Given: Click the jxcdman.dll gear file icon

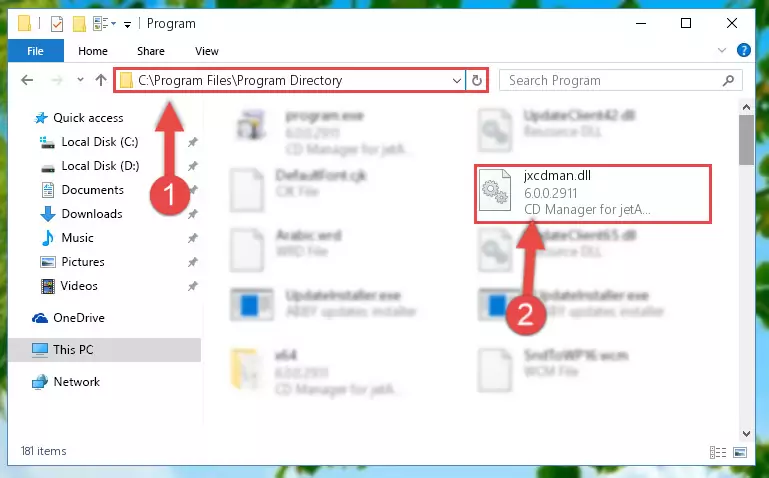Looking at the screenshot, I should (x=494, y=191).
